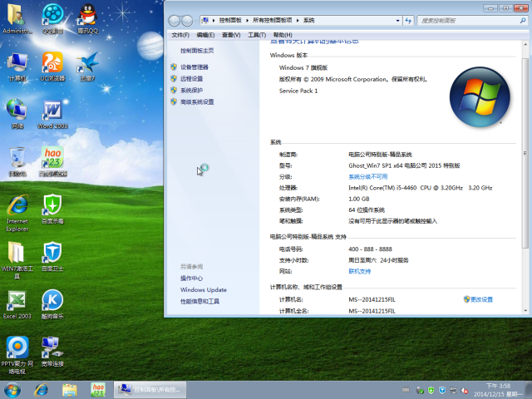The width and height of the screenshot is (532, 399).
Task: Open the 查看(V) menu
Action: pos(231,35)
